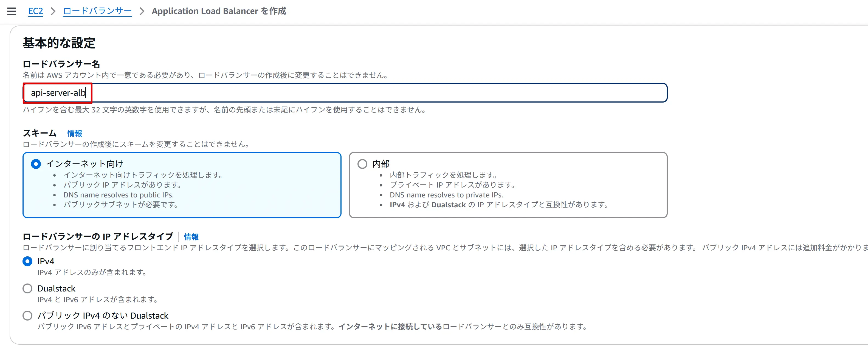Screen dimensions: 868x357
Task: Click 'DNS name resolves to public IPs.' text
Action: point(118,195)
